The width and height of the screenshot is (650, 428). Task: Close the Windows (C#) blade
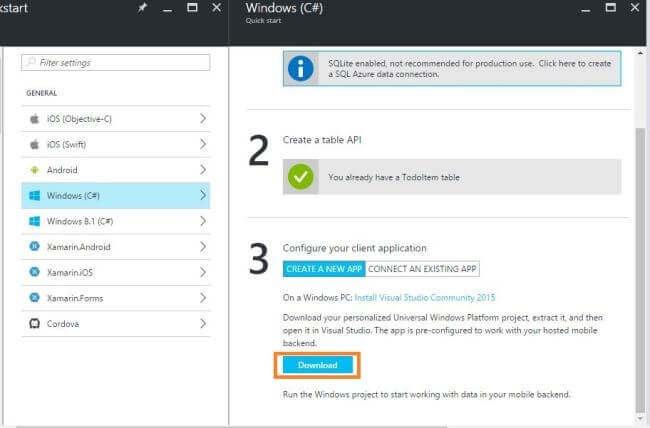[x=635, y=7]
